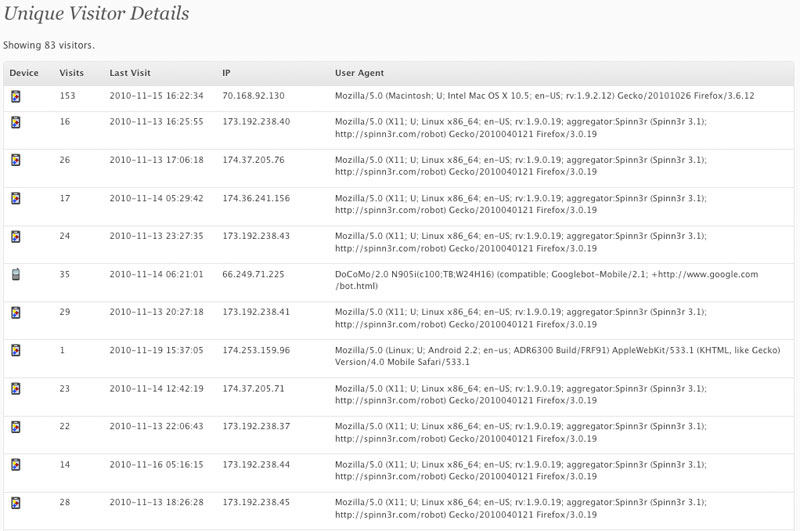Click the device icon for IP 70.168.92.130

pos(16,96)
